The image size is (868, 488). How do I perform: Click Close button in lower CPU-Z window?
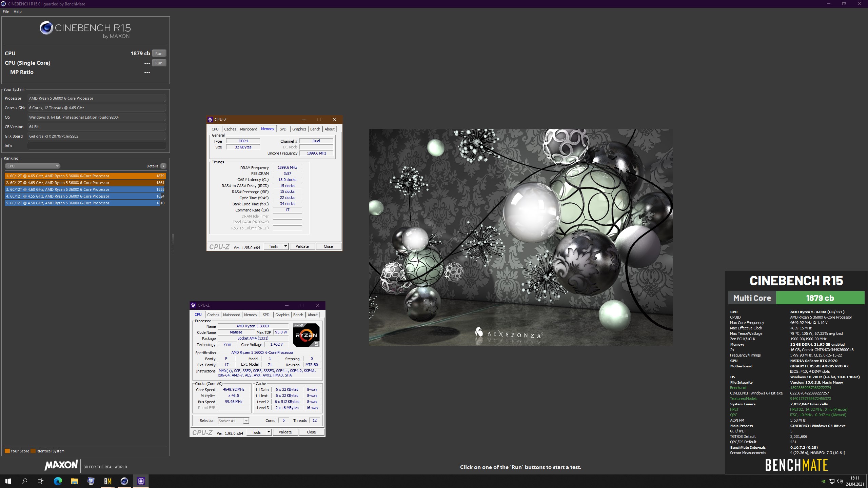click(x=311, y=432)
